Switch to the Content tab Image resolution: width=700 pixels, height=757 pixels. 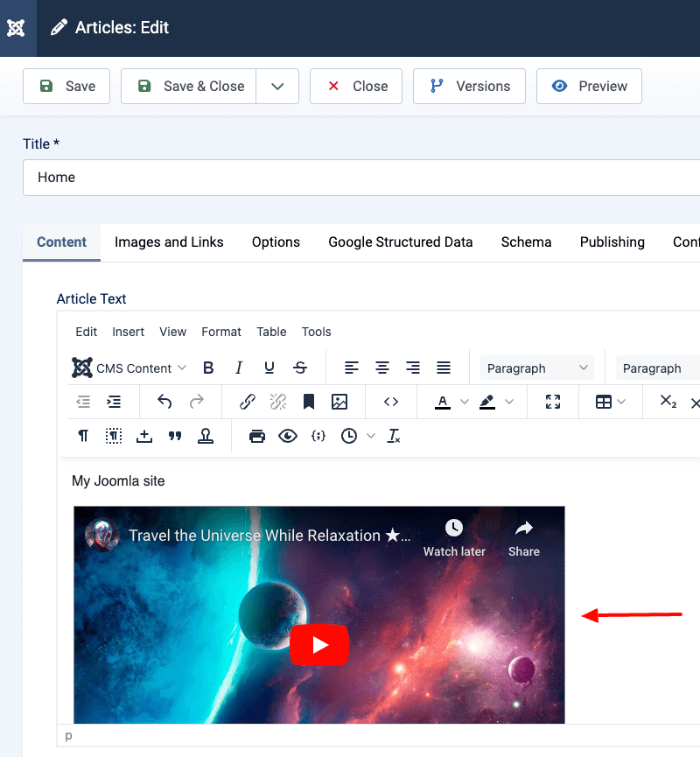click(x=62, y=242)
